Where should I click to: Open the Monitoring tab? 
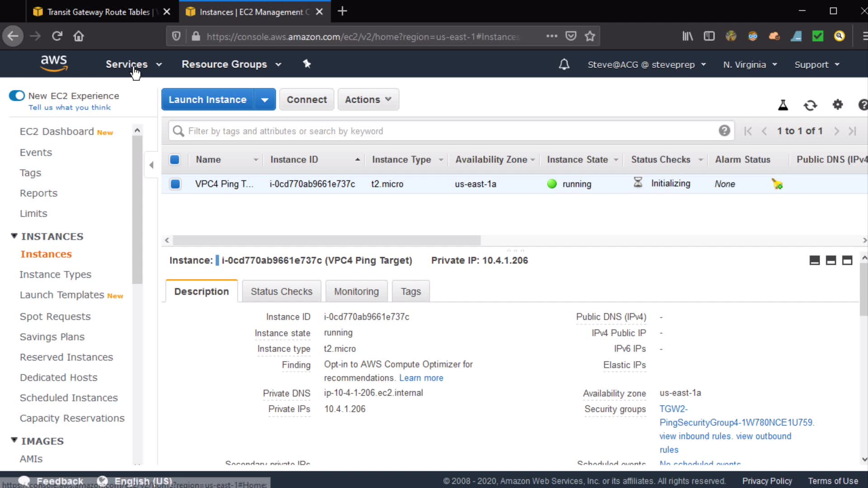pyautogui.click(x=356, y=291)
